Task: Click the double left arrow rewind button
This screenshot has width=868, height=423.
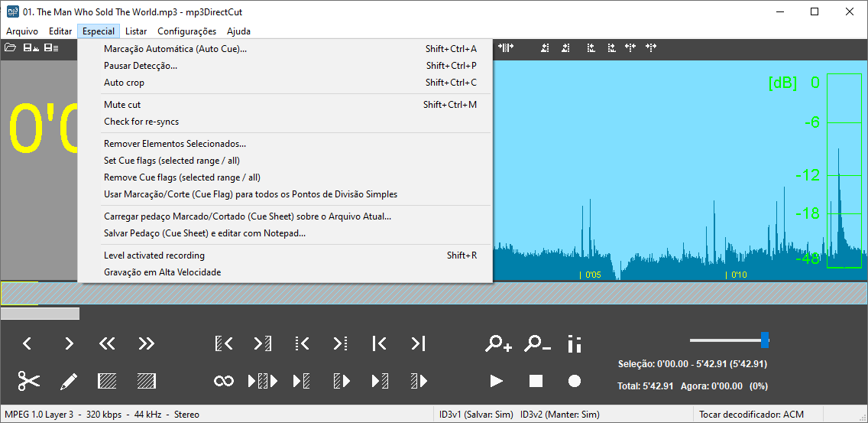Action: click(107, 343)
